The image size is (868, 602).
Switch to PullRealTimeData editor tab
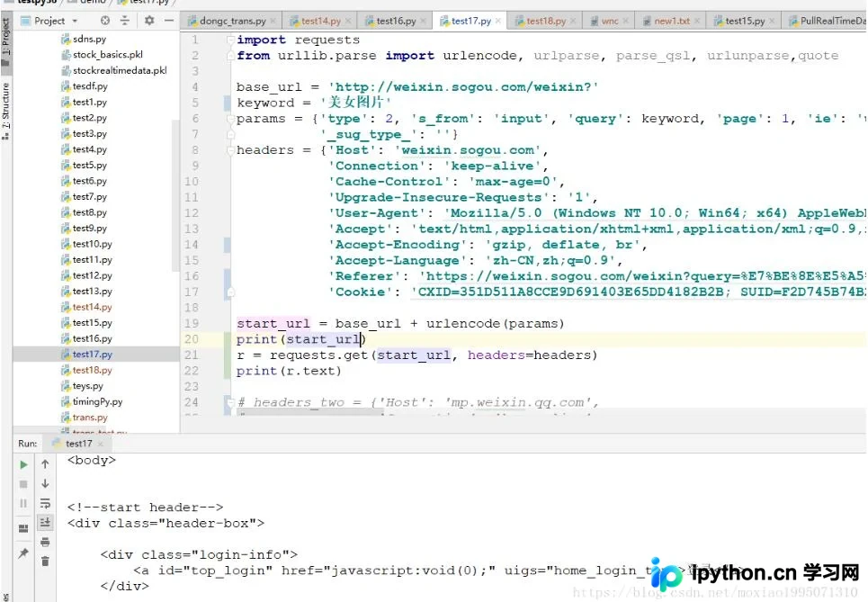(827, 21)
